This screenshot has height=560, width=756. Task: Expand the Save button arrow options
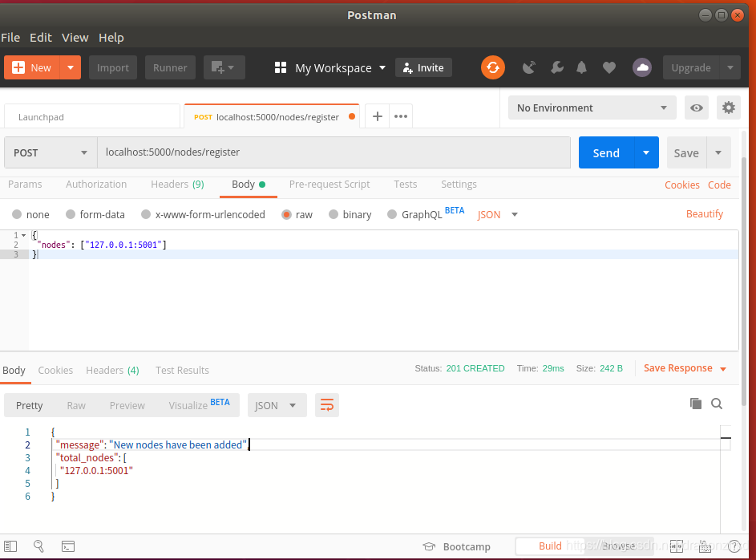tap(718, 152)
